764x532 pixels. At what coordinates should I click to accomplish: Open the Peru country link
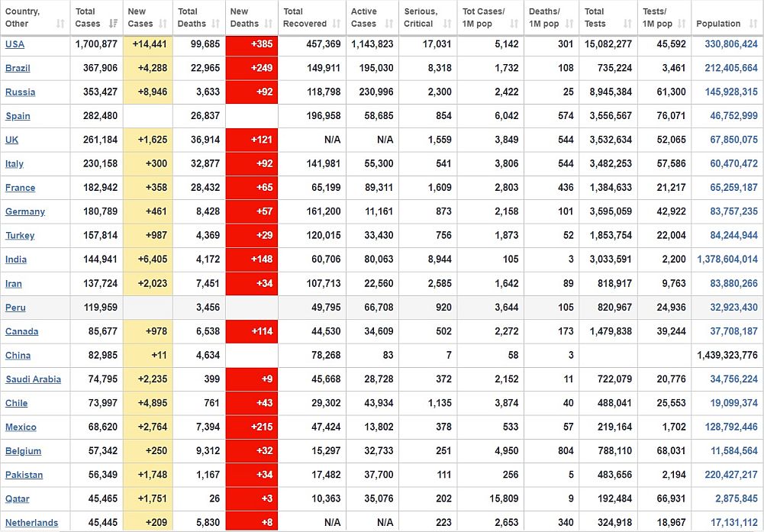(15, 308)
